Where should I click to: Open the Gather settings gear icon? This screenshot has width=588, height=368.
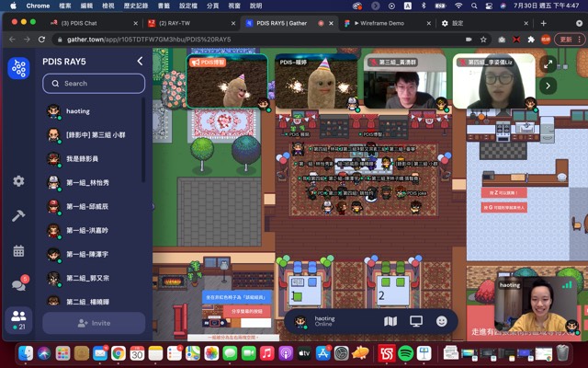tap(18, 181)
